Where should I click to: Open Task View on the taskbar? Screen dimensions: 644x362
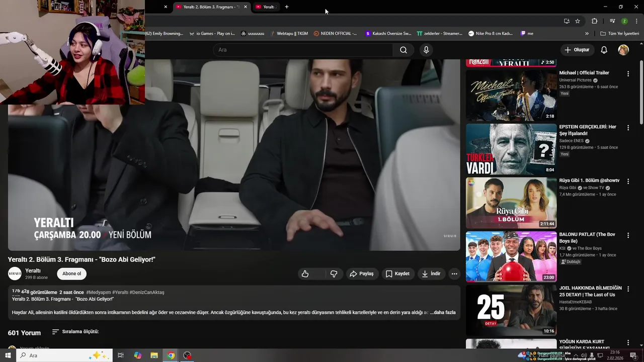pos(121,355)
